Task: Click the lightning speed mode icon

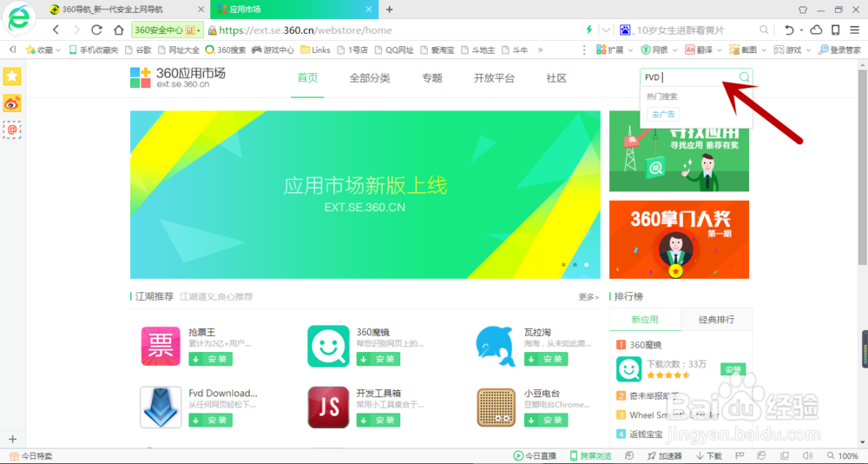Action: [589, 30]
